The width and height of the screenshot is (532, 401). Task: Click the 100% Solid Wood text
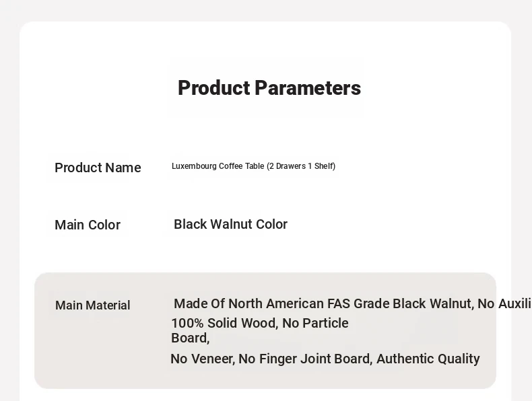225,323
